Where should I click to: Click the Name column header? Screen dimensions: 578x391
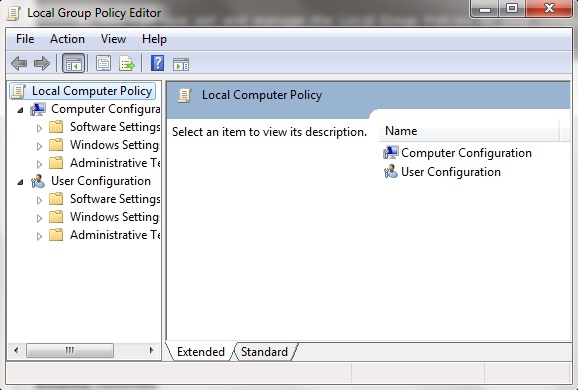[x=469, y=131]
